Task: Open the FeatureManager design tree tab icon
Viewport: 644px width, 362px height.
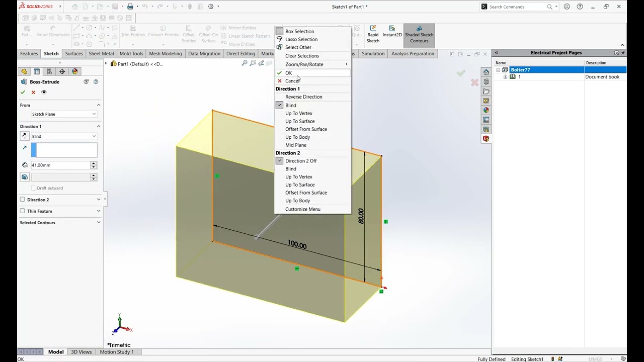Action: click(x=24, y=71)
